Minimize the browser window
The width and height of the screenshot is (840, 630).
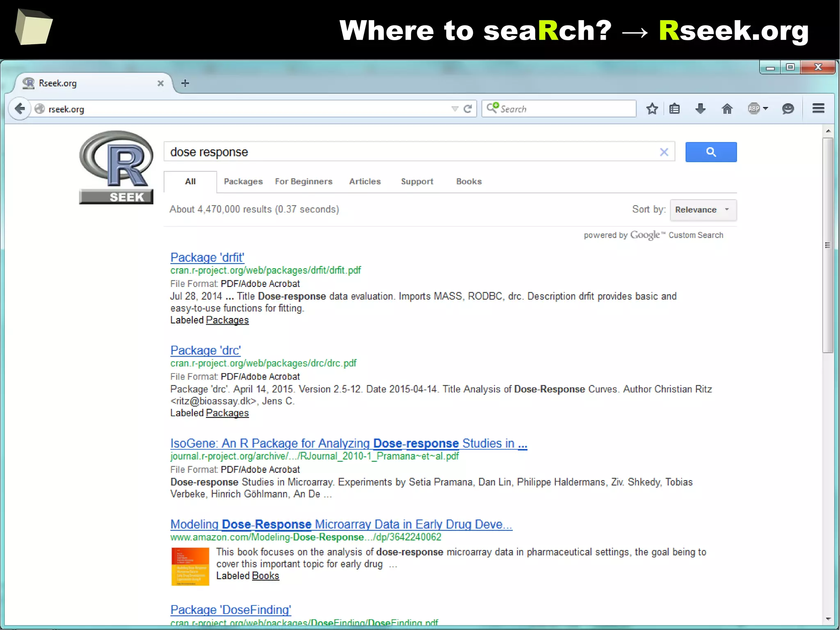click(x=770, y=67)
